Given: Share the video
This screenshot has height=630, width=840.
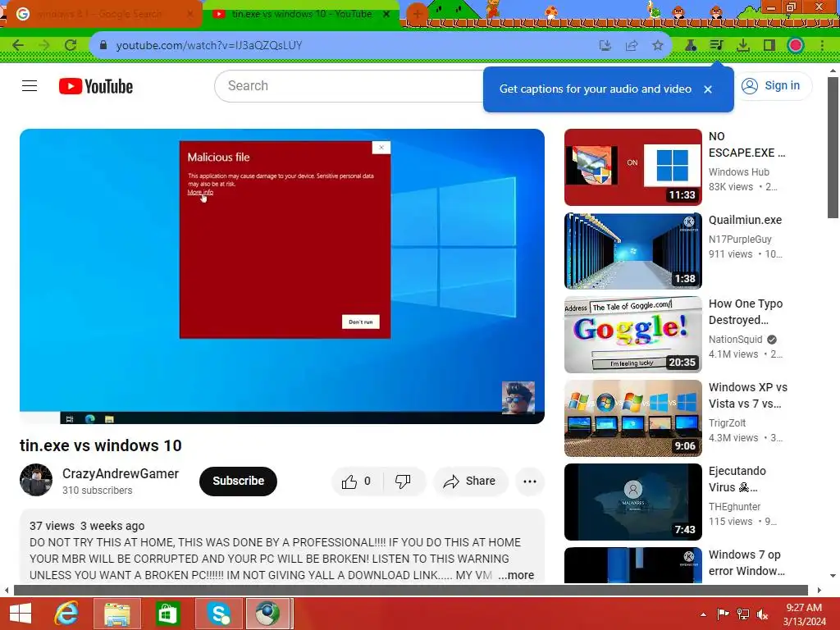Looking at the screenshot, I should 469,481.
